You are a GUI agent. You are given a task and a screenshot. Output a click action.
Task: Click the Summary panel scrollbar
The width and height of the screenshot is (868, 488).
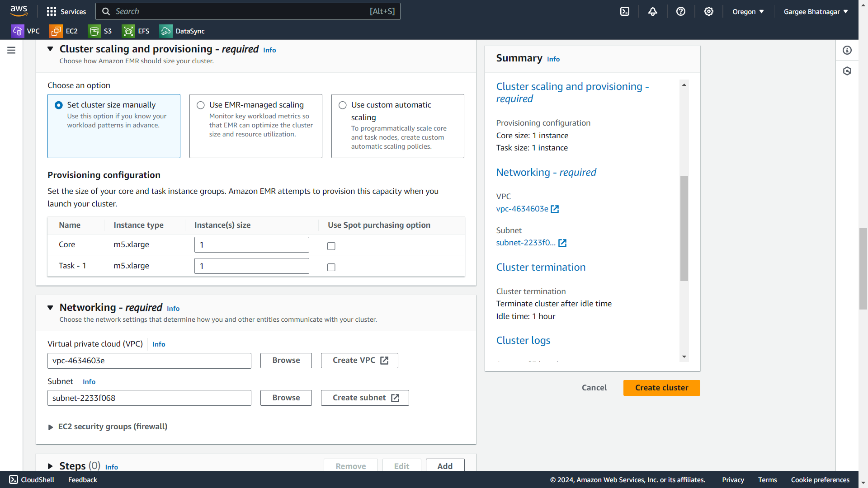pyautogui.click(x=684, y=228)
